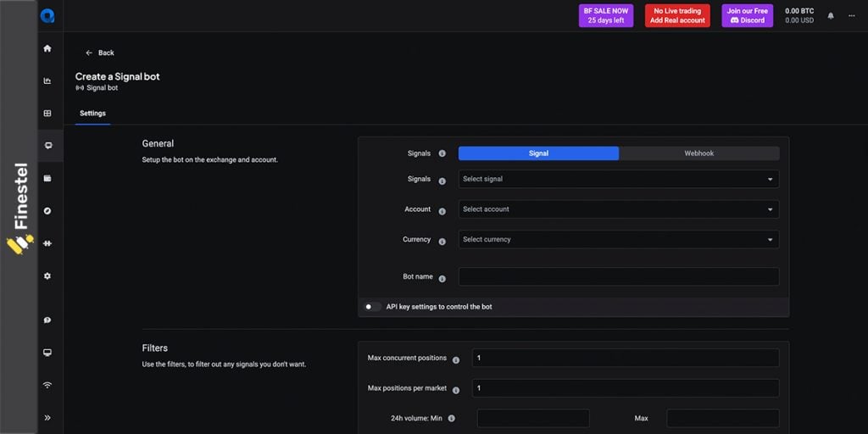The image size is (868, 434).
Task: Click the desktop monitor sidebar icon
Action: pos(47,353)
